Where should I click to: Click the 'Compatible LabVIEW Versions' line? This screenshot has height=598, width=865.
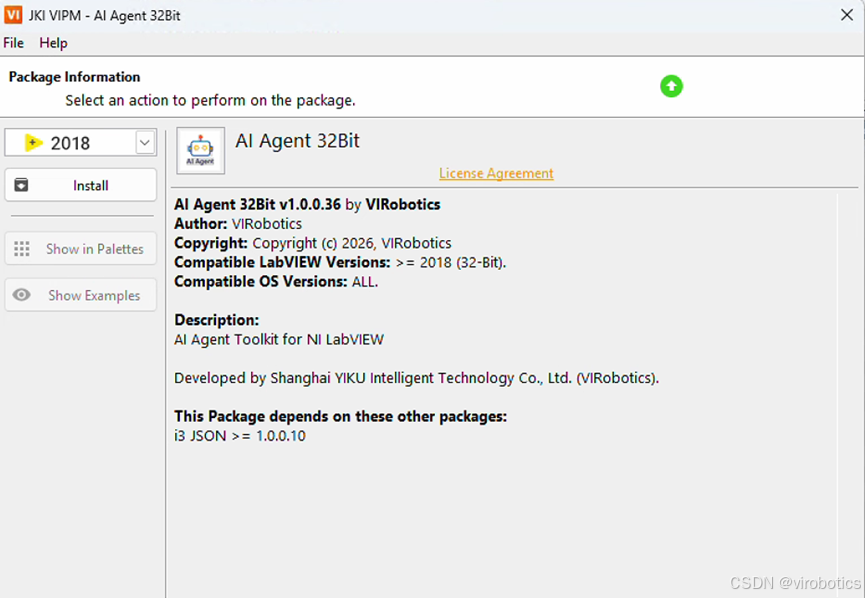coord(340,263)
